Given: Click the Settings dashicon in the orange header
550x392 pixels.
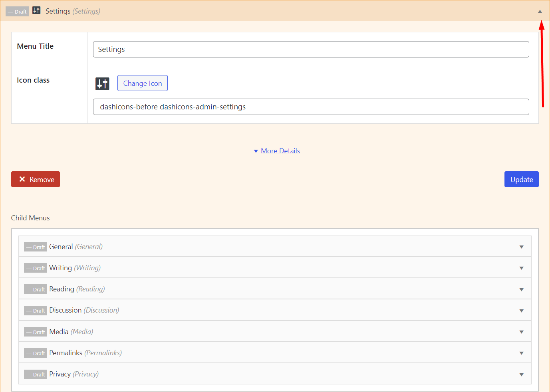Looking at the screenshot, I should click(36, 10).
